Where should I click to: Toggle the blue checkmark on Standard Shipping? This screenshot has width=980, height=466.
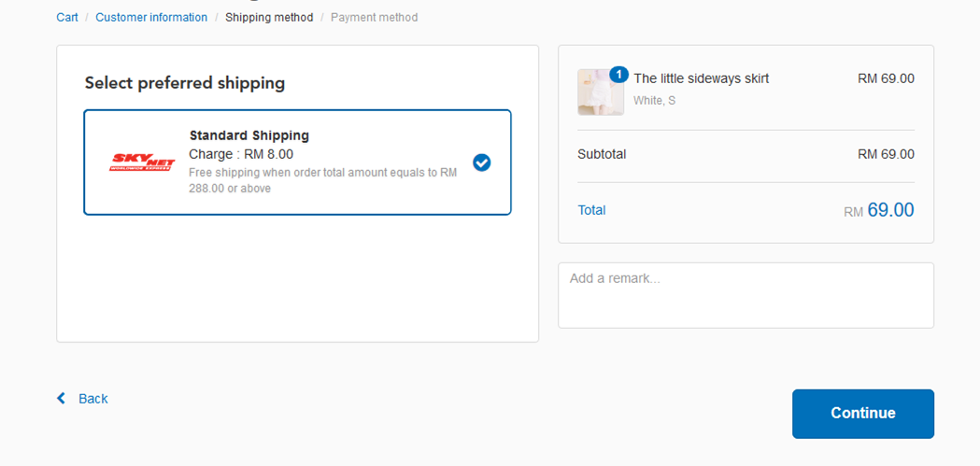point(481,162)
